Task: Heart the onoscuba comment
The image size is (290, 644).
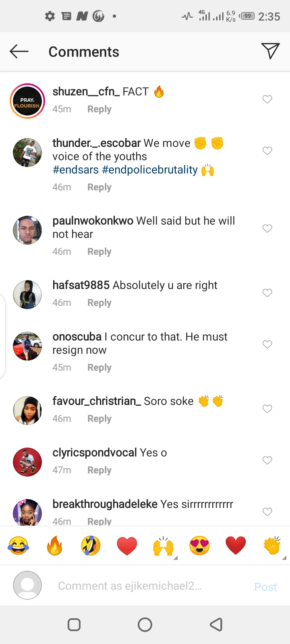Action: coord(267,344)
